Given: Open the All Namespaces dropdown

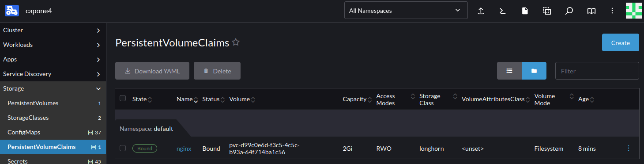Looking at the screenshot, I should tap(406, 11).
